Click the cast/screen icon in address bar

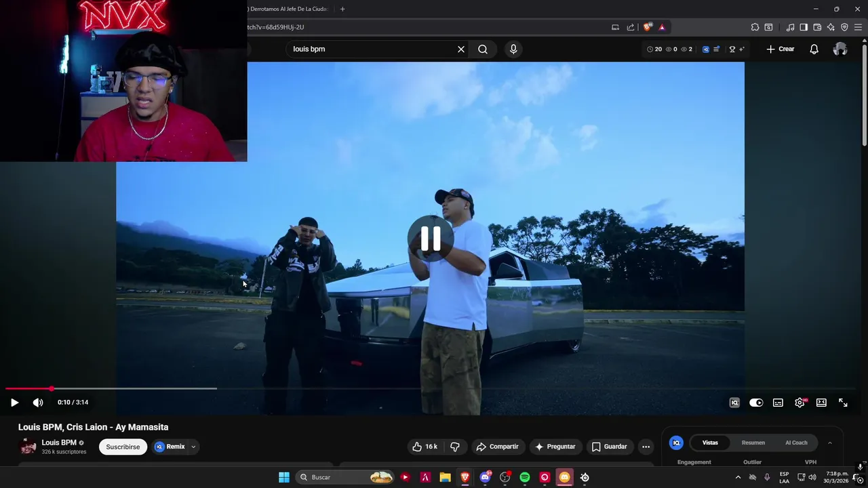[x=615, y=27]
